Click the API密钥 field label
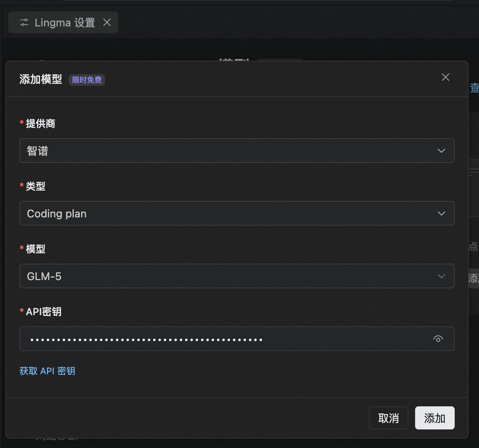The height and width of the screenshot is (448, 479). 44,312
